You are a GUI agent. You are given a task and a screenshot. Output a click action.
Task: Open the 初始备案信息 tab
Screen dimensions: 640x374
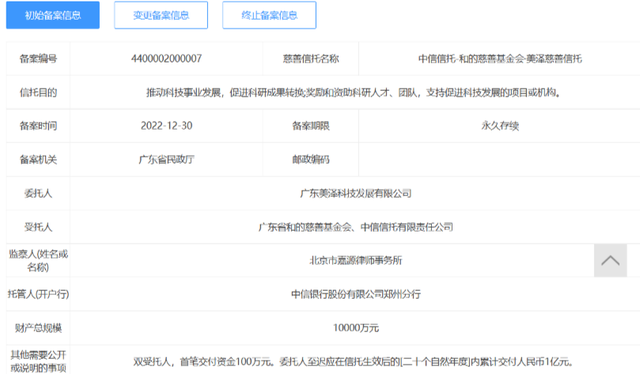[x=53, y=15]
